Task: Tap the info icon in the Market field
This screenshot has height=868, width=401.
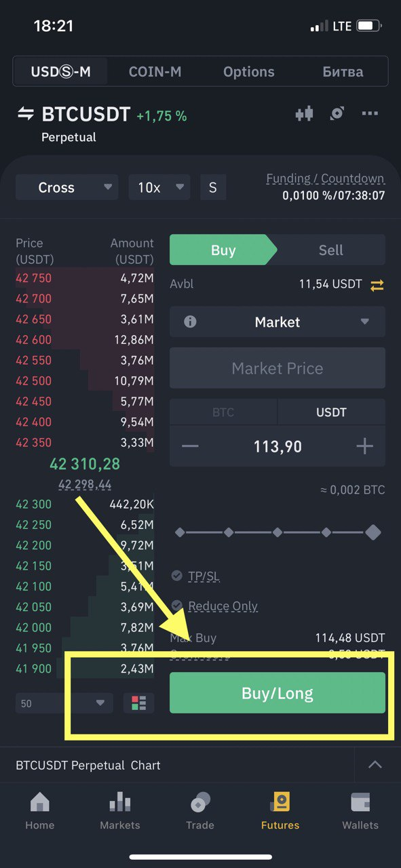Action: pyautogui.click(x=190, y=322)
